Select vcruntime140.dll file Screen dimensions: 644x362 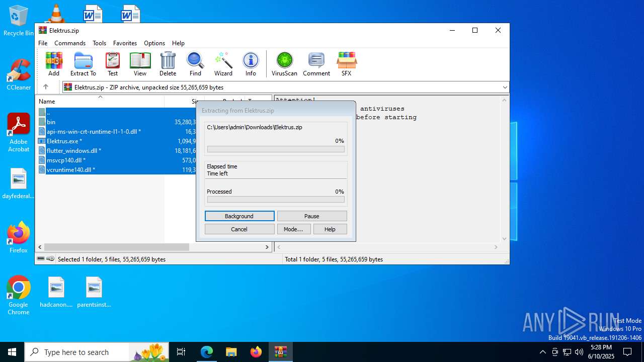[117, 169]
